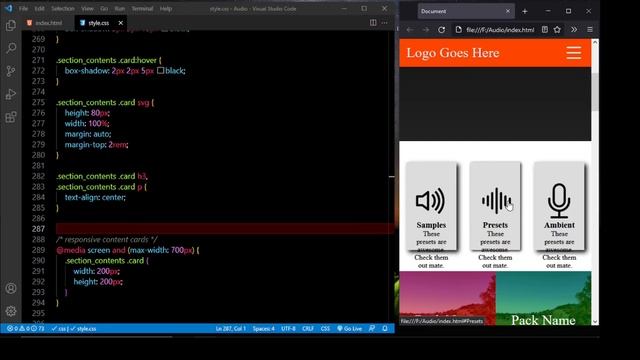Show more browser tools chevron

click(x=574, y=29)
